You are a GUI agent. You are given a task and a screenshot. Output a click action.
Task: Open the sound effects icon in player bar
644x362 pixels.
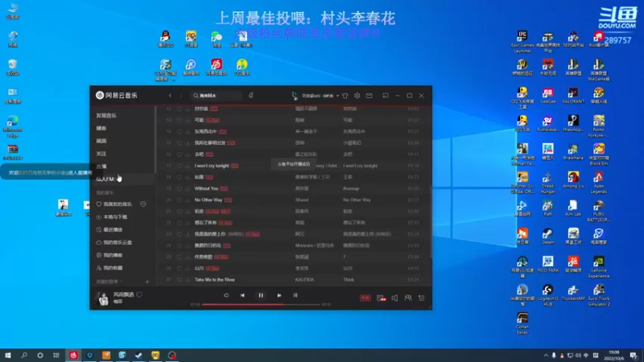381,298
